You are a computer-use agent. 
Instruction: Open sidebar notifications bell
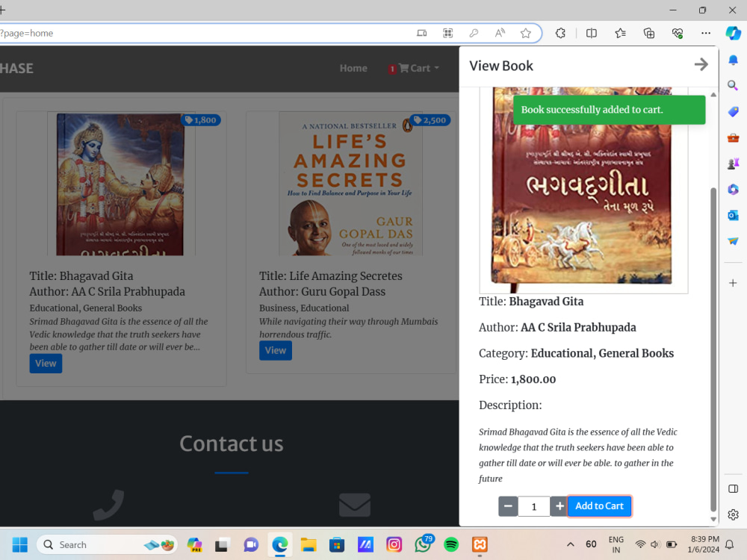tap(734, 60)
